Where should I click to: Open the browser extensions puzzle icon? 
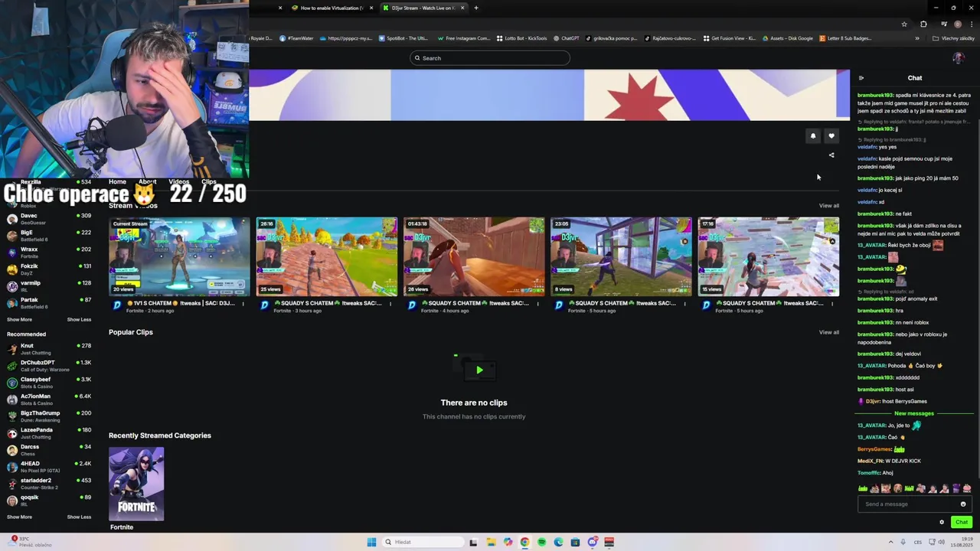923,24
